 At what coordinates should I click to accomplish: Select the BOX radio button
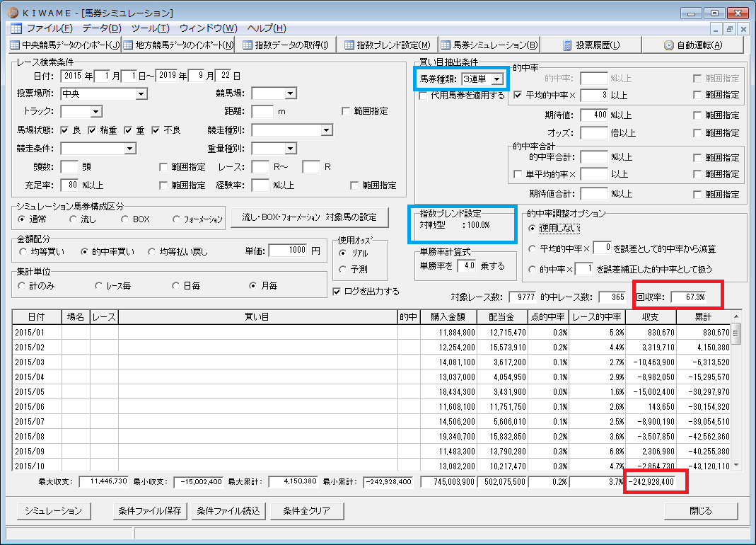coord(125,219)
